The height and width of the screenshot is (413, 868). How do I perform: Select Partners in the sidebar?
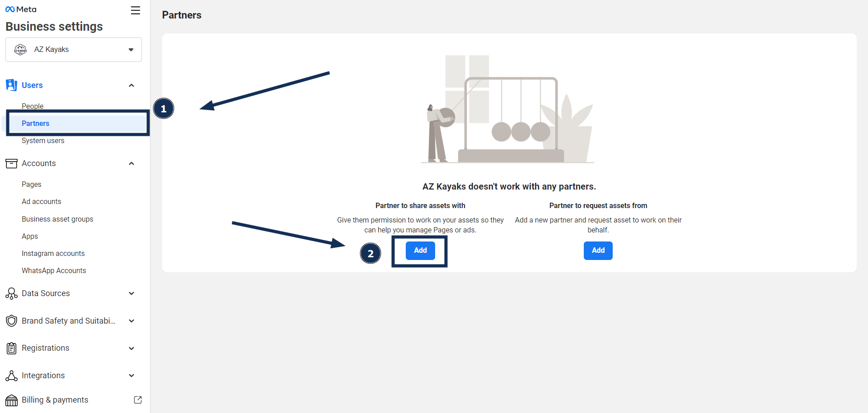(75, 123)
